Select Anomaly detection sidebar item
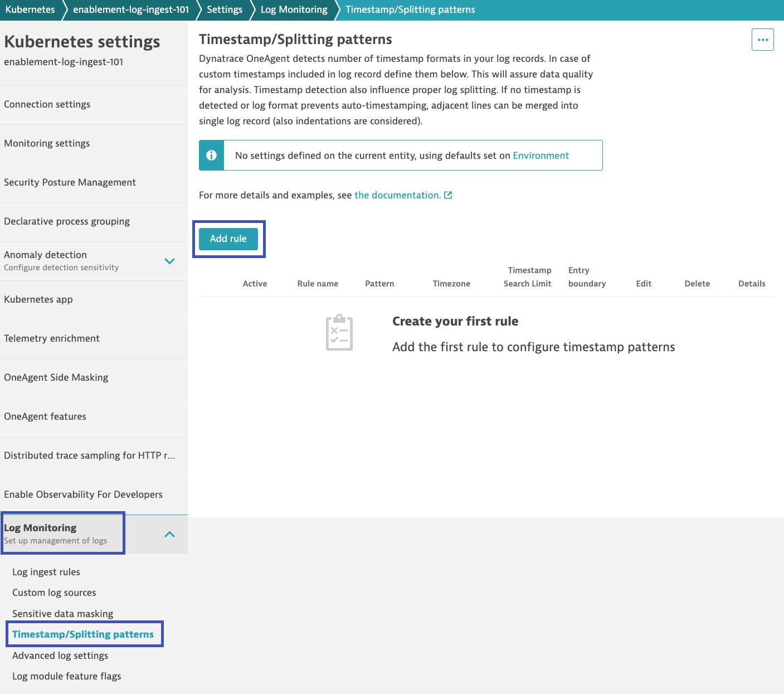 click(x=94, y=261)
